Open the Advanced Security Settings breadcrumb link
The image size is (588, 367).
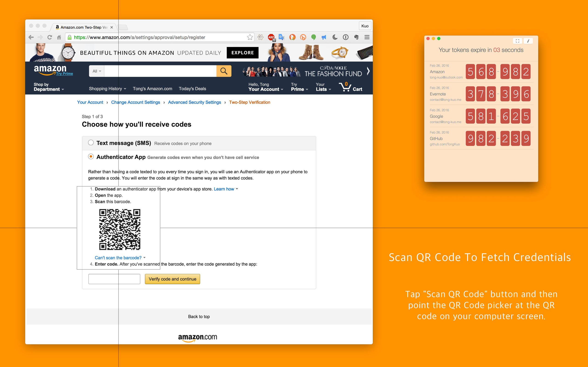coord(194,102)
